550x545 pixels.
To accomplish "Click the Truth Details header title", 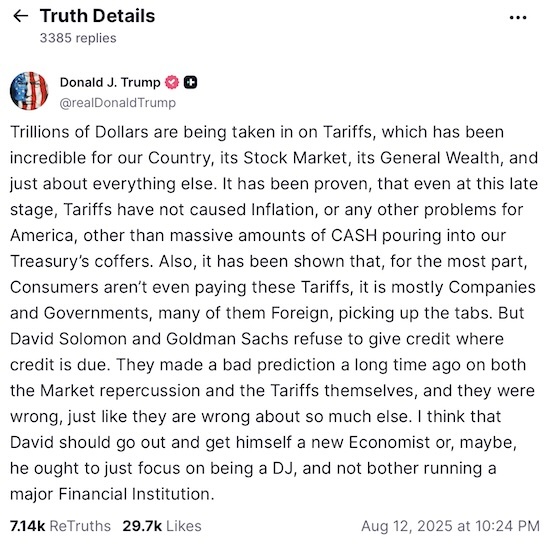I will [x=98, y=16].
